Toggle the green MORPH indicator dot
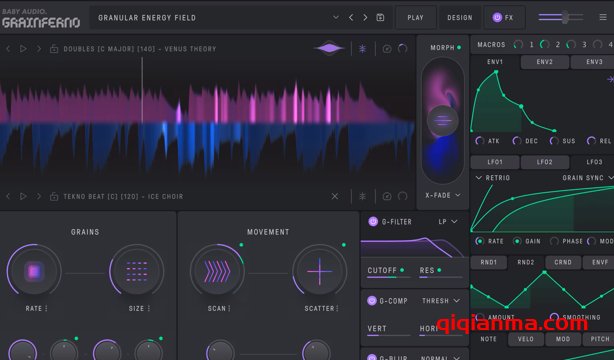Viewport: 614px width, 360px height. tap(459, 47)
